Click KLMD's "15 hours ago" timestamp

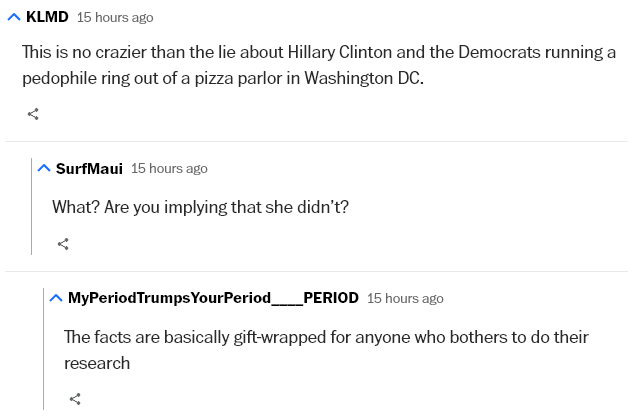point(115,17)
